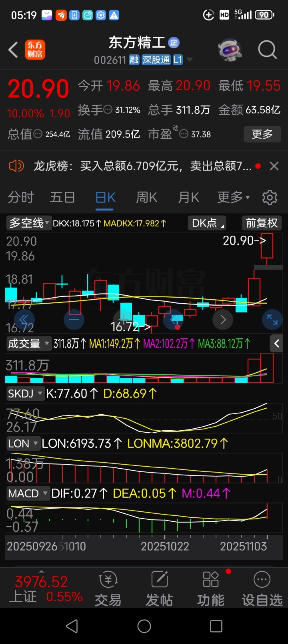The image size is (288, 644).
Task: Zoom out chart with minus button
Action: pos(74,319)
